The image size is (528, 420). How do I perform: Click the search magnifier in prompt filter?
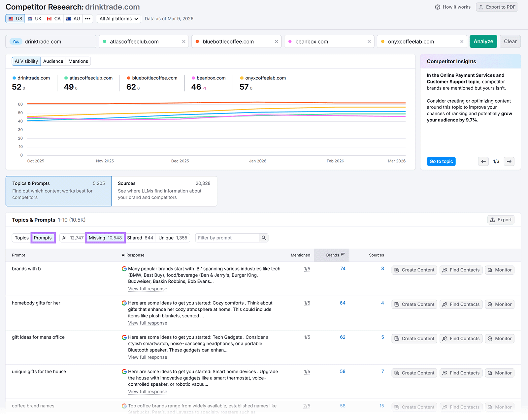(x=263, y=238)
